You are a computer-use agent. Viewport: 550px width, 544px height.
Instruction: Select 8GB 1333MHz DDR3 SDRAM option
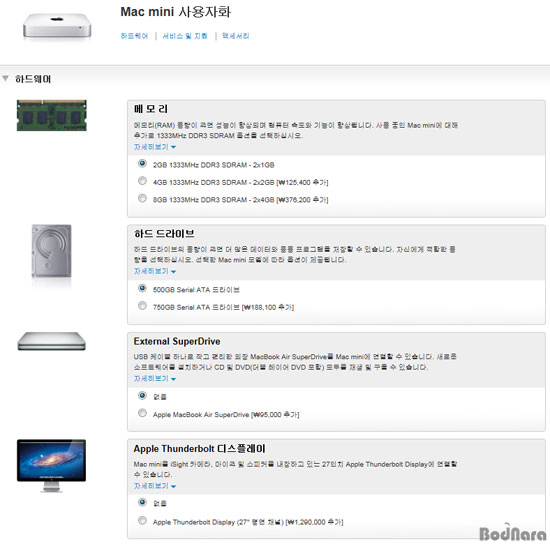coord(142,199)
